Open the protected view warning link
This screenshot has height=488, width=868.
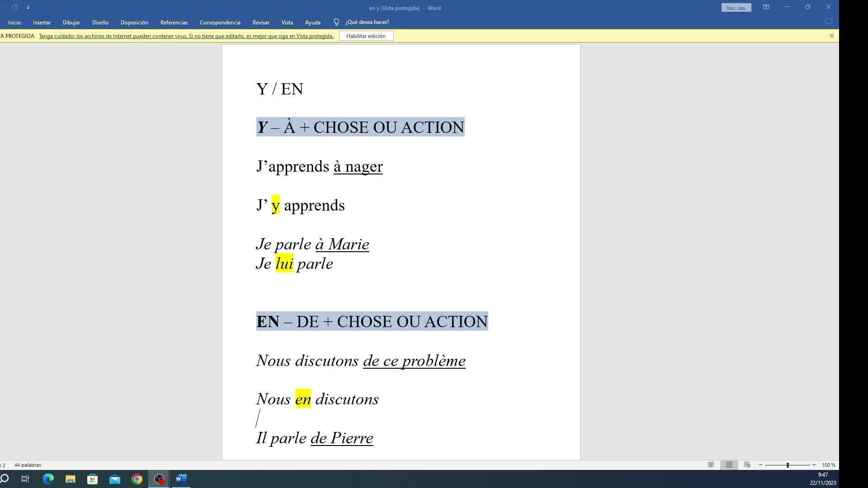click(186, 36)
